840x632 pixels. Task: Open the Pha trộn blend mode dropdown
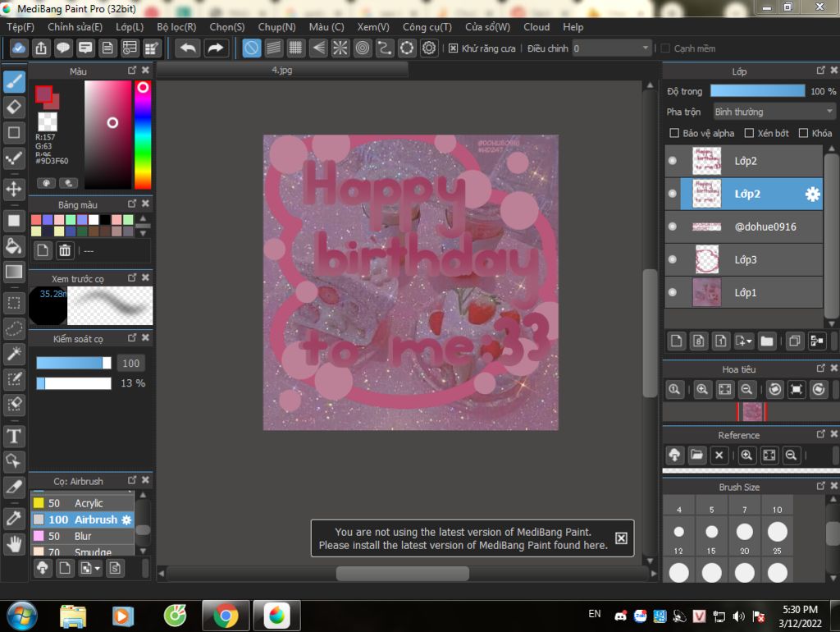click(x=774, y=112)
